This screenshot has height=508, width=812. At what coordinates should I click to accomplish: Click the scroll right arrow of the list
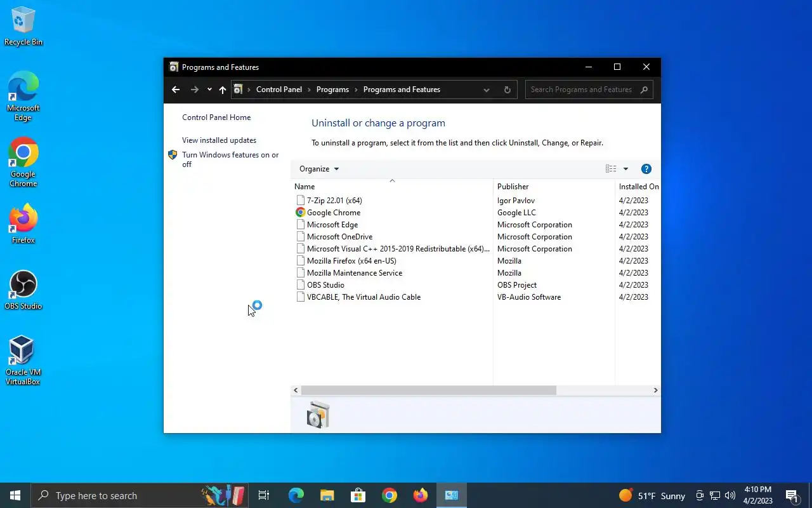(656, 391)
